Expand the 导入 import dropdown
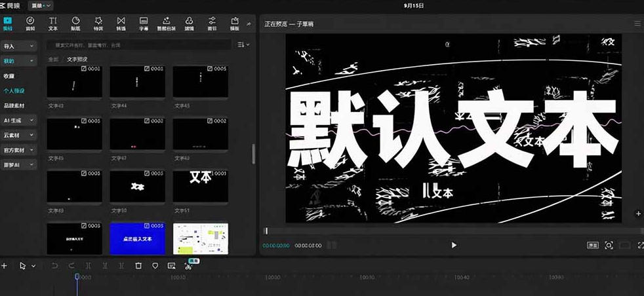Screen dimensions: 644x296 click(19, 46)
